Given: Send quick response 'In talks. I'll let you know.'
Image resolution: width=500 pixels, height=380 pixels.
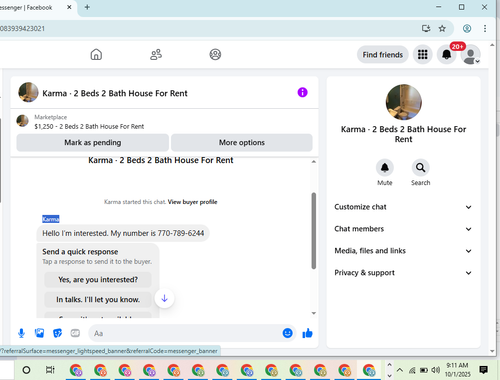Looking at the screenshot, I should (x=98, y=300).
